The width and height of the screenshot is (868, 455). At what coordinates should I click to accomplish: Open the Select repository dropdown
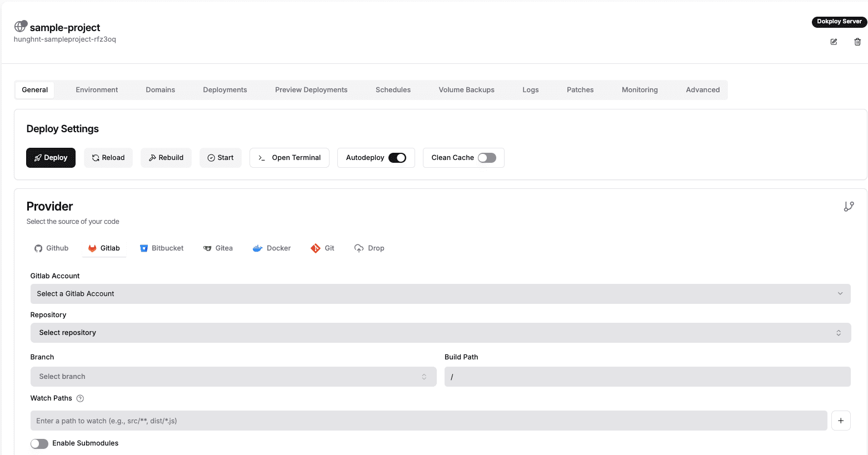[440, 332]
